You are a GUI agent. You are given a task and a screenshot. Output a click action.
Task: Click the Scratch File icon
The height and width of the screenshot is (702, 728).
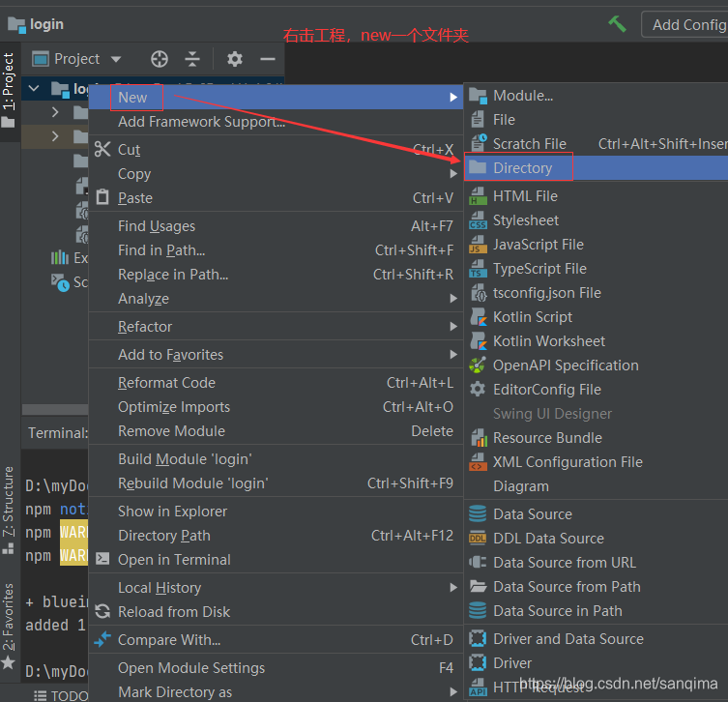(x=478, y=143)
